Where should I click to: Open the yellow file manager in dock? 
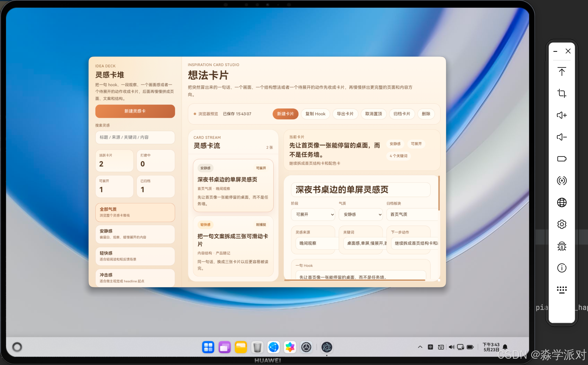[241, 347]
